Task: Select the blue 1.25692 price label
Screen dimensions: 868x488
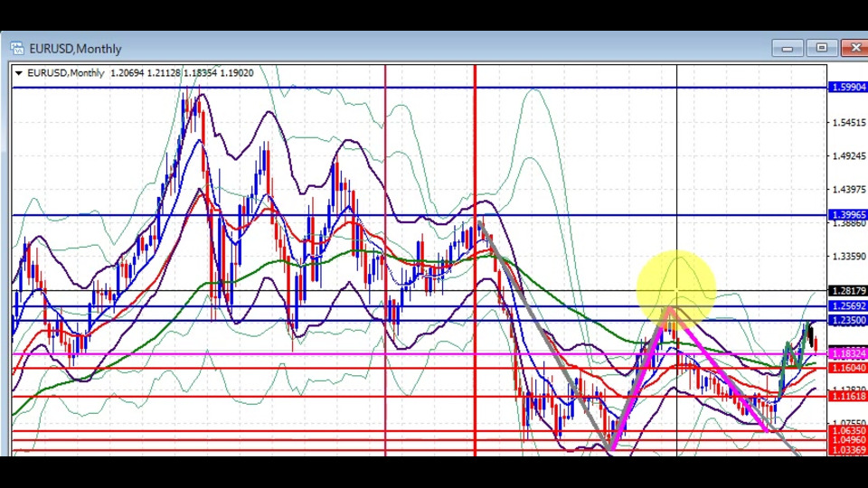Action: click(847, 306)
